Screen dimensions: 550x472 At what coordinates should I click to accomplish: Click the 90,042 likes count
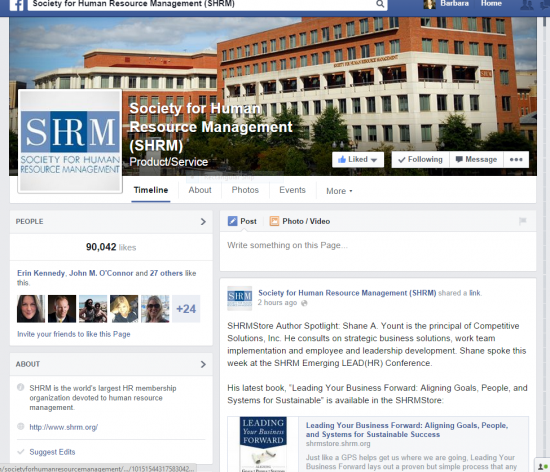pyautogui.click(x=111, y=247)
